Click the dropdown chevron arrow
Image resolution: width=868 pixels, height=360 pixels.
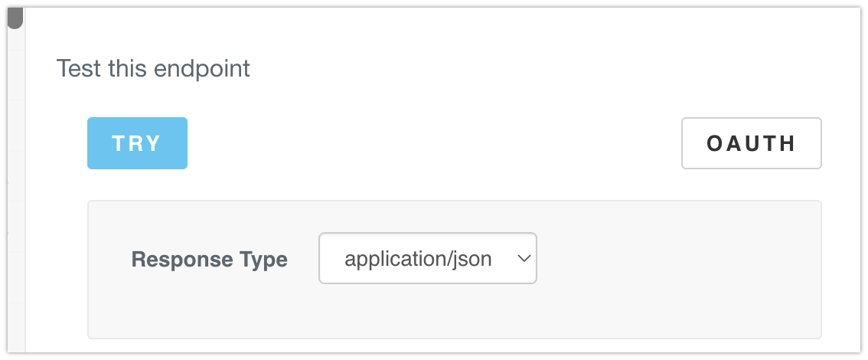click(524, 259)
